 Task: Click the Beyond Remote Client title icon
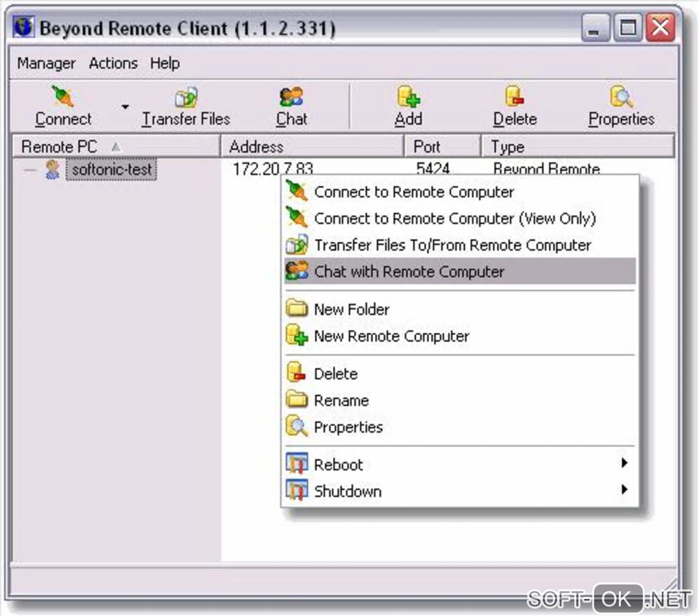pos(23,27)
